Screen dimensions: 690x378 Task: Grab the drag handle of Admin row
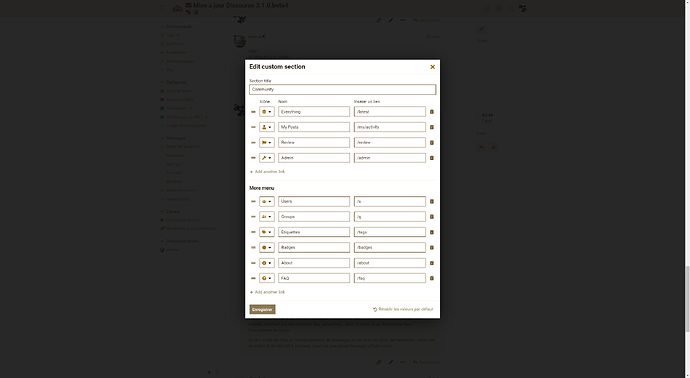pyautogui.click(x=253, y=158)
